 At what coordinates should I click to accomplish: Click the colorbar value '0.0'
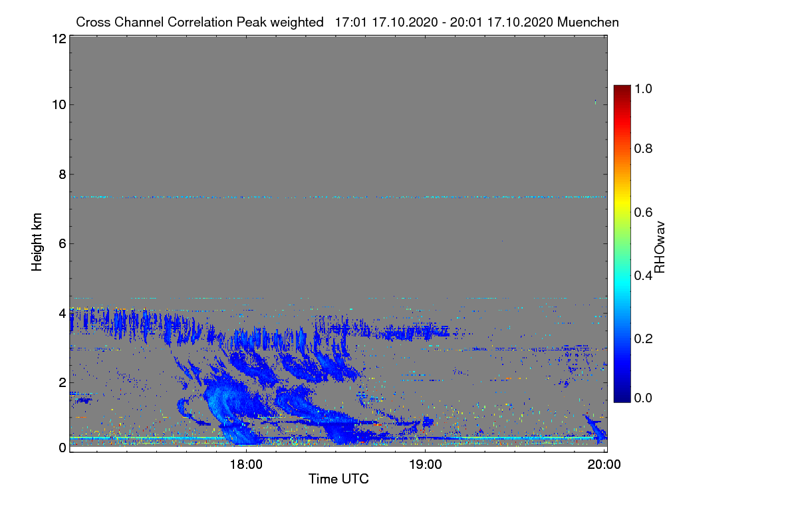644,398
